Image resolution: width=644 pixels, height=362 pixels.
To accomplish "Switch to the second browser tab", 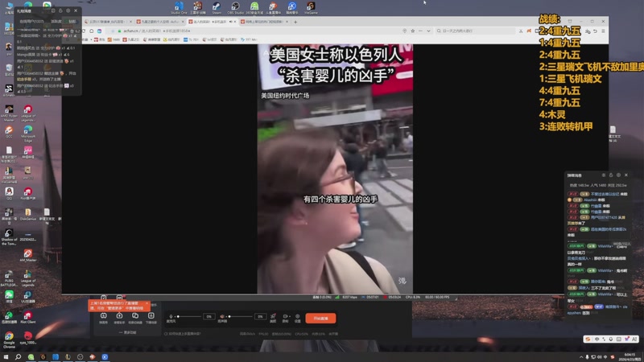I will pyautogui.click(x=160, y=22).
